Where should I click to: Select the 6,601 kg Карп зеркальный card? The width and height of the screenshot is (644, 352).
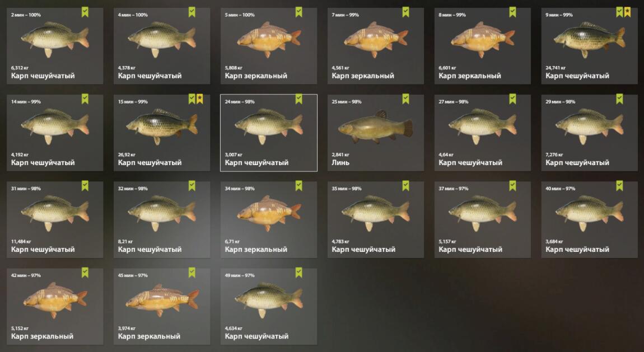[483, 46]
